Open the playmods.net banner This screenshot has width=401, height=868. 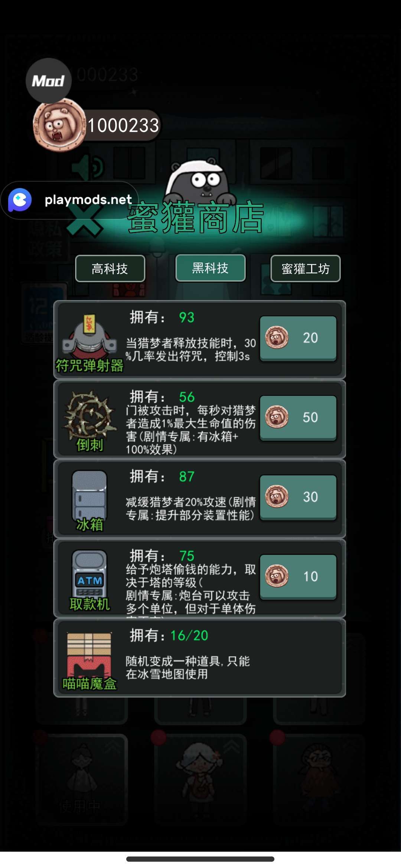(x=69, y=200)
